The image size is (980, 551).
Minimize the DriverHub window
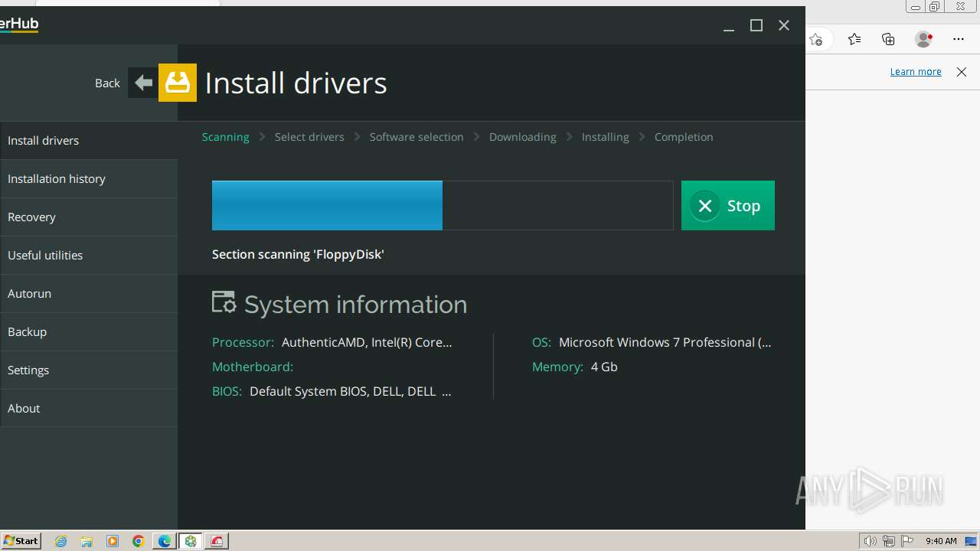point(729,26)
